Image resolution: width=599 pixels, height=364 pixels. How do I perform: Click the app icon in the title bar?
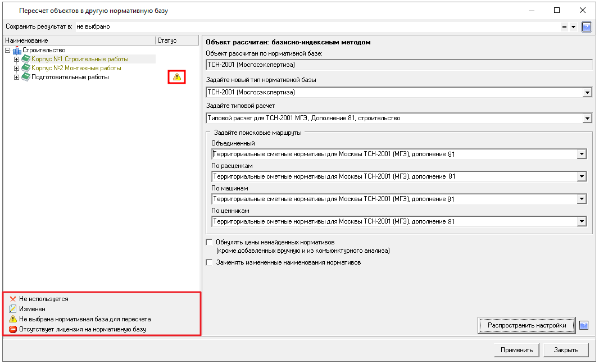point(10,10)
